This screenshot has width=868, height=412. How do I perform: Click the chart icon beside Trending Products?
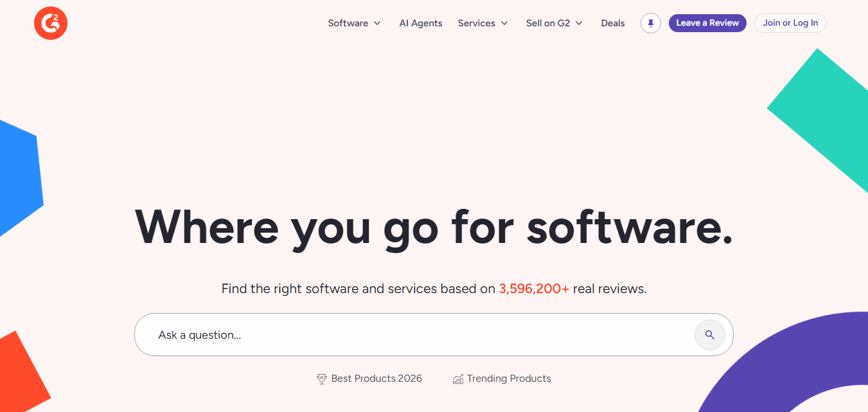(458, 379)
